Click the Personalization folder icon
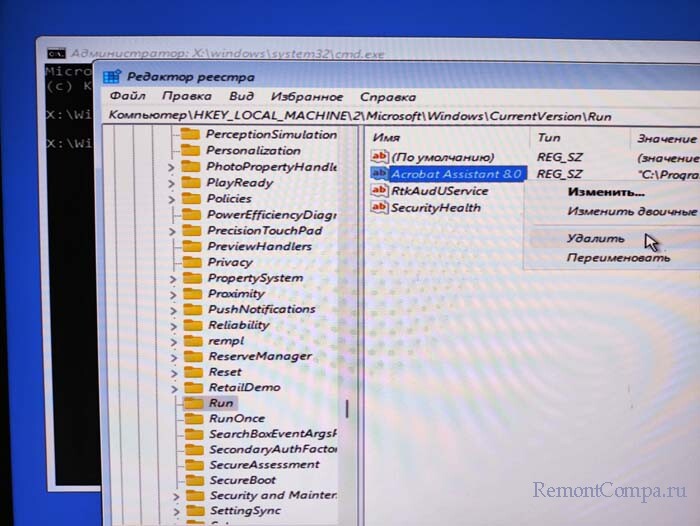The height and width of the screenshot is (526, 700). (191, 150)
